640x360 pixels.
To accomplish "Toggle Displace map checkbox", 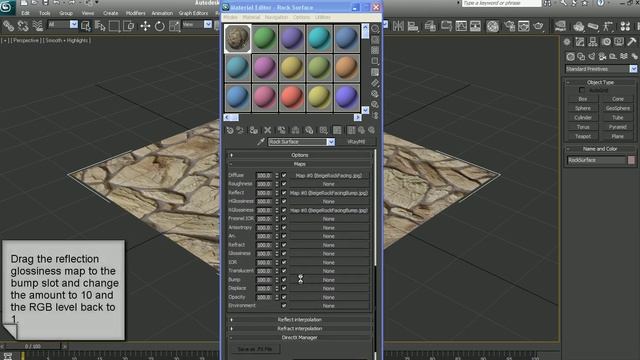I will (x=284, y=288).
